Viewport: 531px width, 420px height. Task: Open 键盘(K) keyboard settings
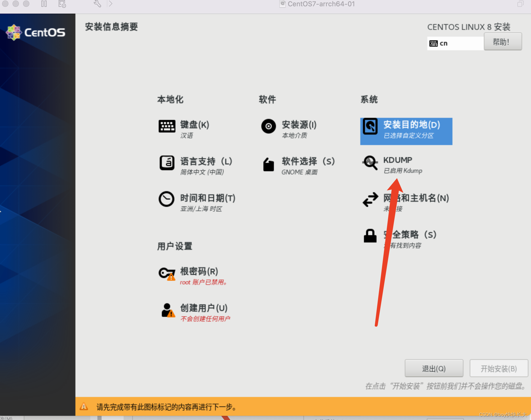pyautogui.click(x=195, y=125)
